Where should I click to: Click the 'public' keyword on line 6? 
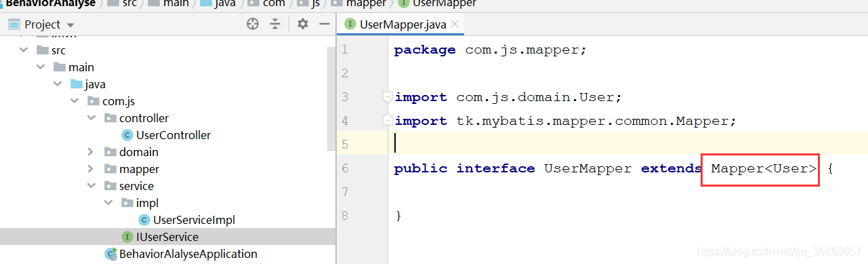(x=420, y=168)
